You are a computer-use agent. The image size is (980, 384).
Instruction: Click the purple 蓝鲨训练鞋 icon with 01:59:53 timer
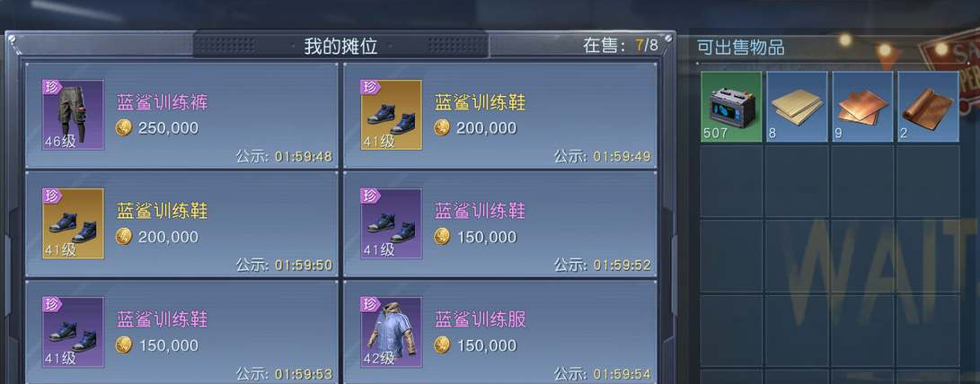coord(73,332)
